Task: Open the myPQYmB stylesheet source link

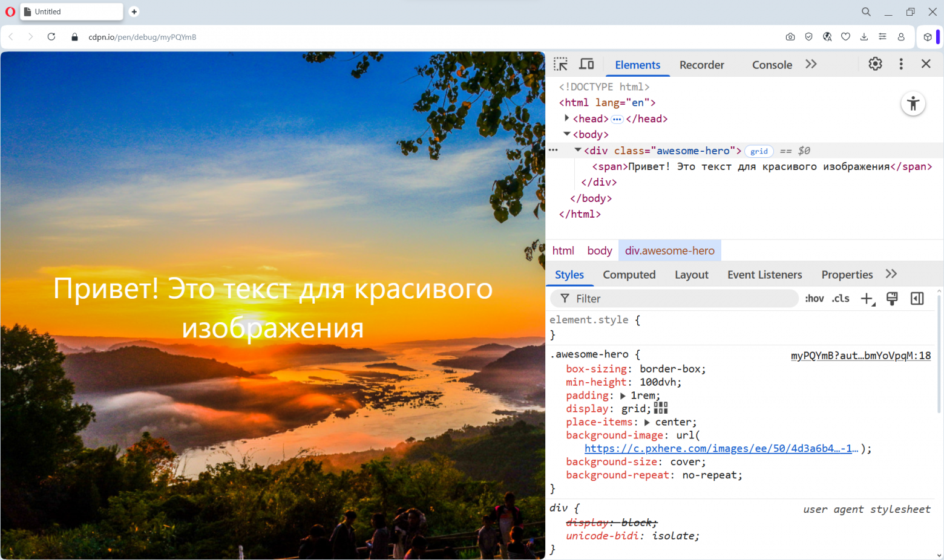Action: click(x=860, y=356)
